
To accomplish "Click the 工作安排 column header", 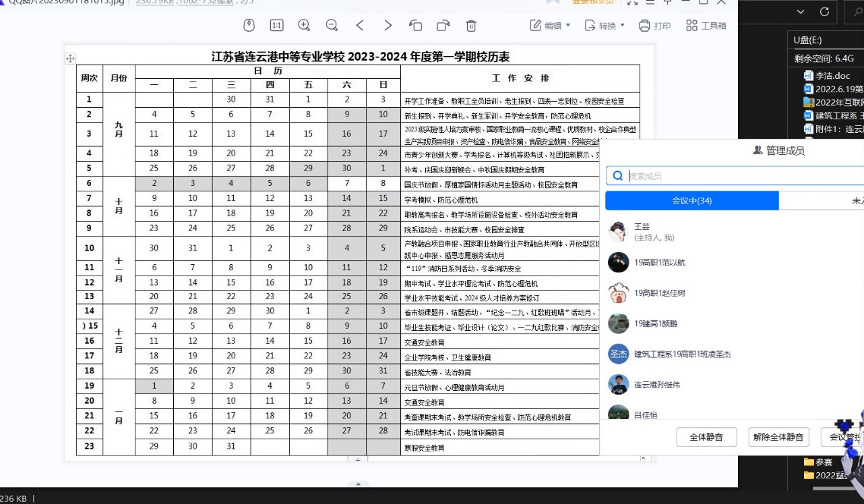I will coord(520,78).
